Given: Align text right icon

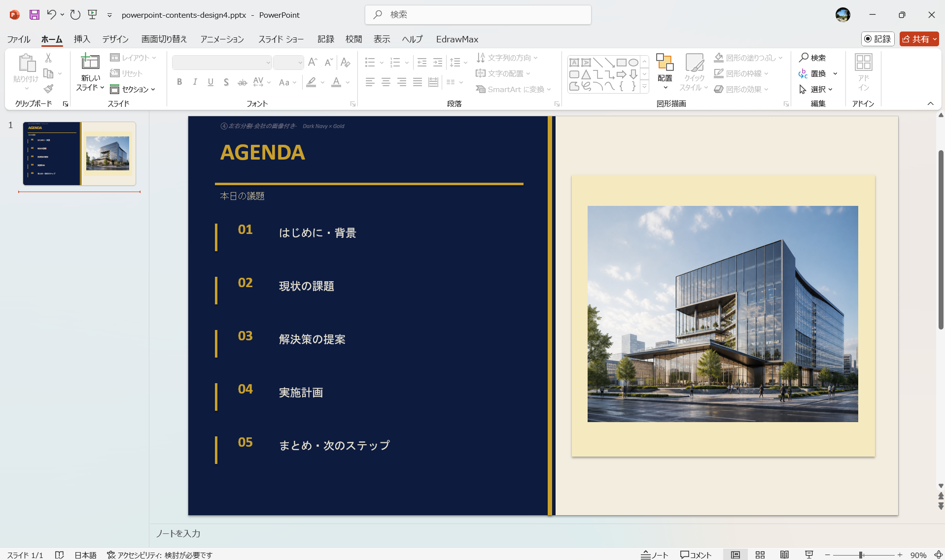Looking at the screenshot, I should (x=402, y=82).
